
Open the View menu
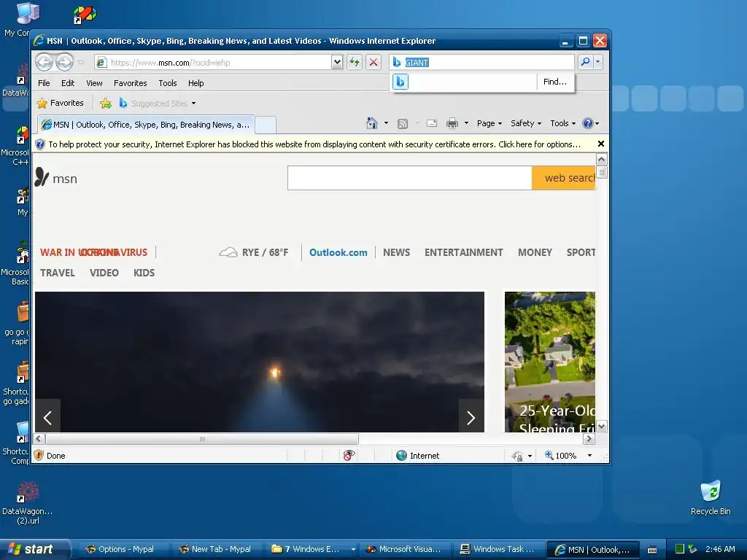94,83
